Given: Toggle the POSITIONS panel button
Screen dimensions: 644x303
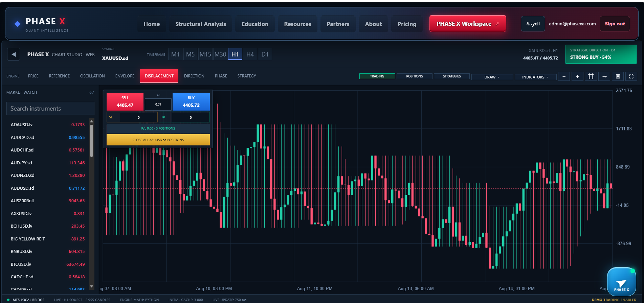Looking at the screenshot, I should (x=415, y=76).
